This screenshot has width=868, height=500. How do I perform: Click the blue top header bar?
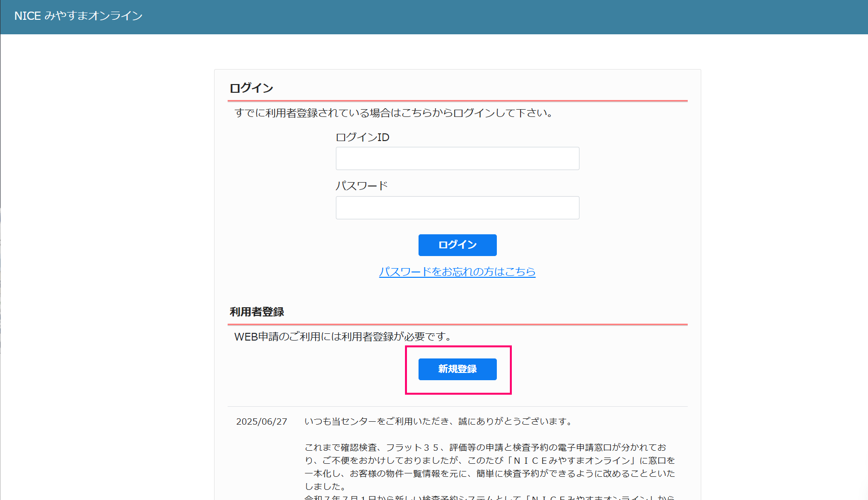[x=483, y=17]
